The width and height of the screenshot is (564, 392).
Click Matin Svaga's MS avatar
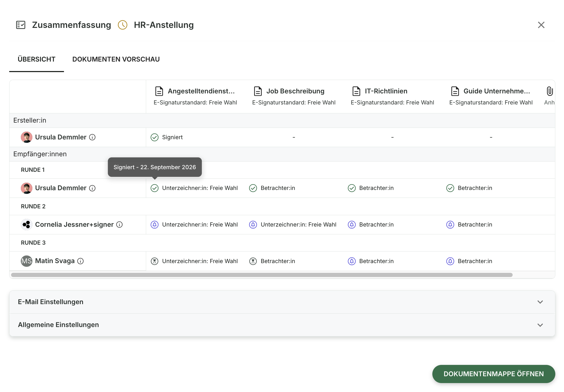pyautogui.click(x=26, y=261)
